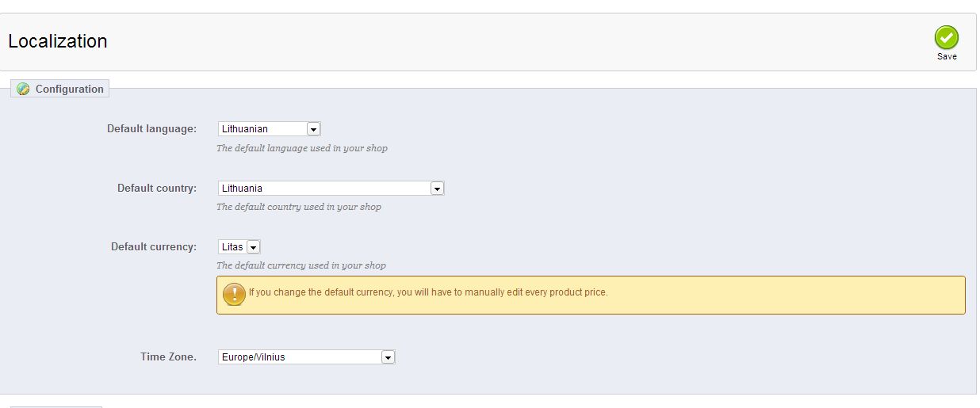This screenshot has height=408, width=980.
Task: Click the default country help text
Action: click(299, 207)
